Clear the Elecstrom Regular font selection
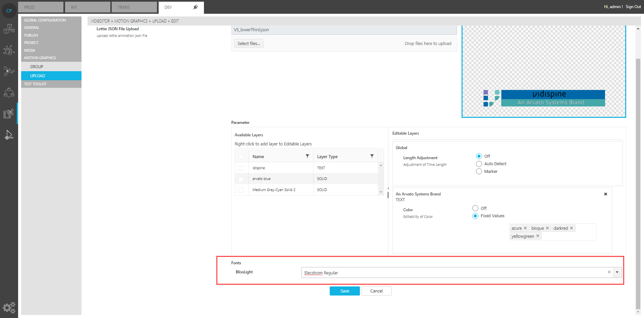This screenshot has width=644, height=318. tap(609, 272)
